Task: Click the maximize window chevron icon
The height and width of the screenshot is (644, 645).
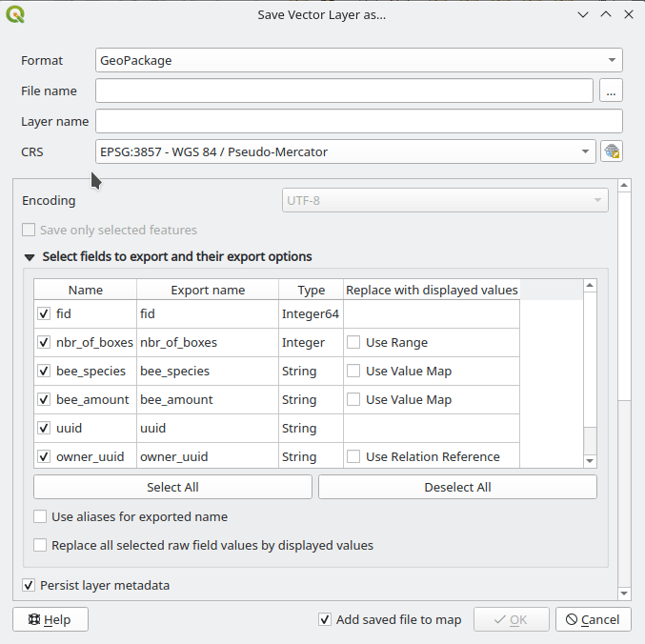Action: pos(605,14)
